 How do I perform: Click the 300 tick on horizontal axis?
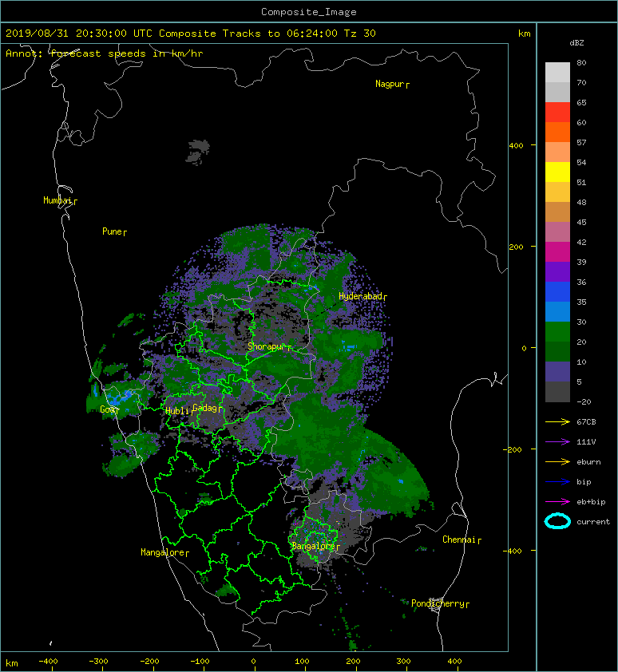403,662
